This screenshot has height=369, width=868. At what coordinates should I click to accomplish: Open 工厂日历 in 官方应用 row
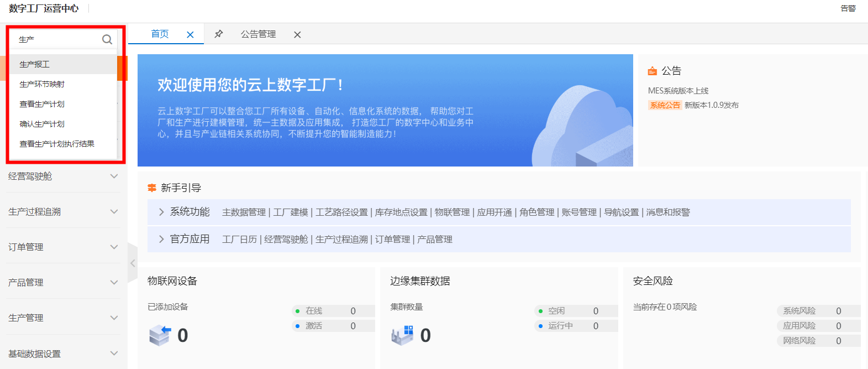pyautogui.click(x=239, y=240)
